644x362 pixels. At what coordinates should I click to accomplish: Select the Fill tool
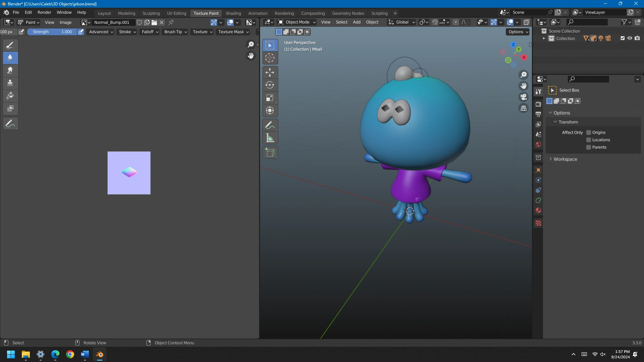pyautogui.click(x=10, y=96)
